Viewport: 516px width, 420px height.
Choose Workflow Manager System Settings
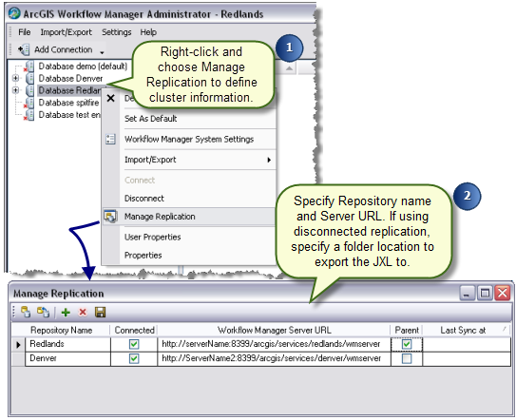tap(189, 140)
